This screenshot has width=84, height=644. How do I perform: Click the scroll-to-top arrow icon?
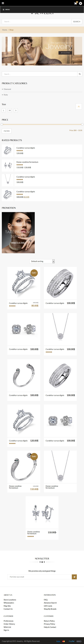click(x=79, y=107)
